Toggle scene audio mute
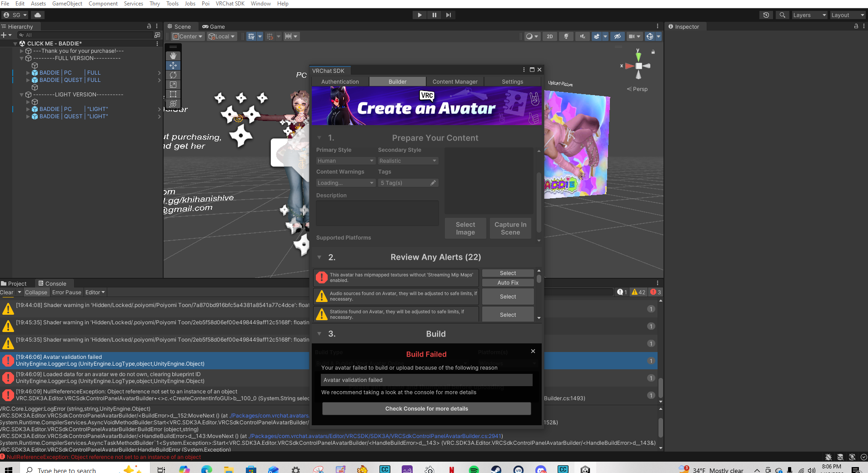The height and width of the screenshot is (473, 868). tap(583, 36)
